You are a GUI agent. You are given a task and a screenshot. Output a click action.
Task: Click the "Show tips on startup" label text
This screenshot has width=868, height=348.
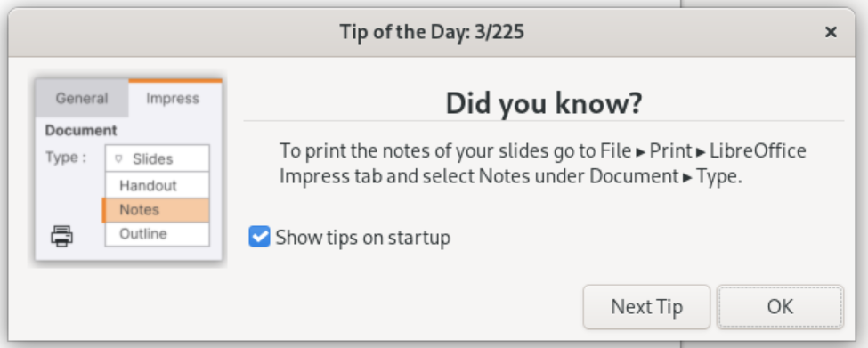[363, 238]
